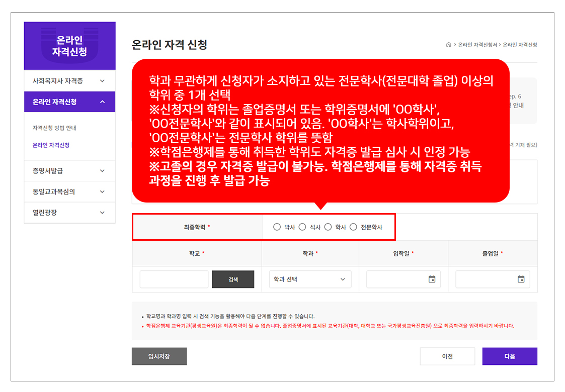Go back with the 이전 button
Image resolution: width=565 pixels, height=392 pixels.
coord(447,356)
